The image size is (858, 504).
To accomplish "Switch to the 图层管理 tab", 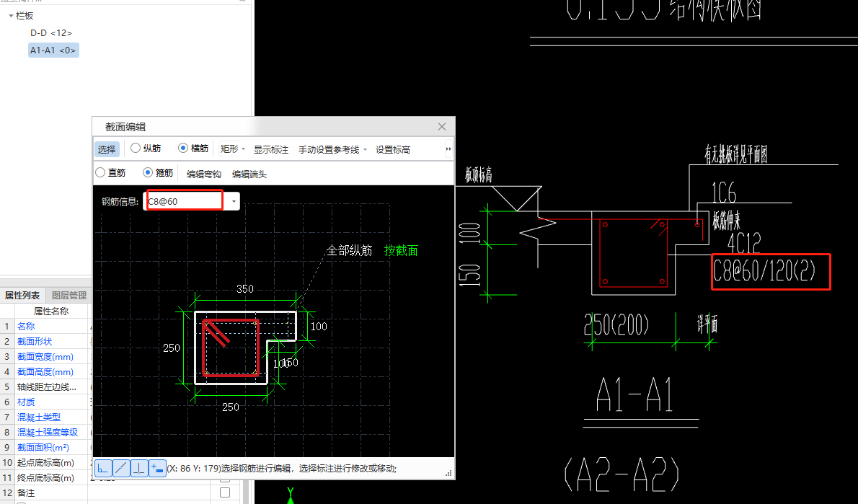I will pyautogui.click(x=69, y=296).
